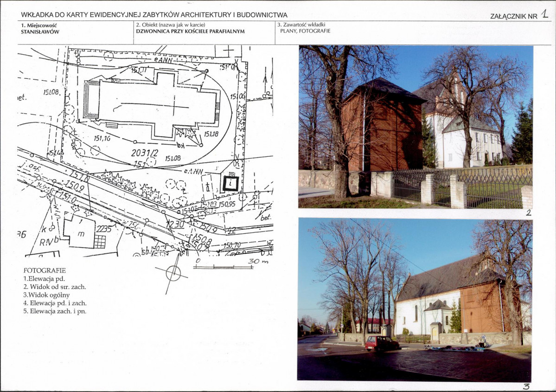
Task: Click the 'ZAŁĄCZNIK NR' label
Action: 513,16
